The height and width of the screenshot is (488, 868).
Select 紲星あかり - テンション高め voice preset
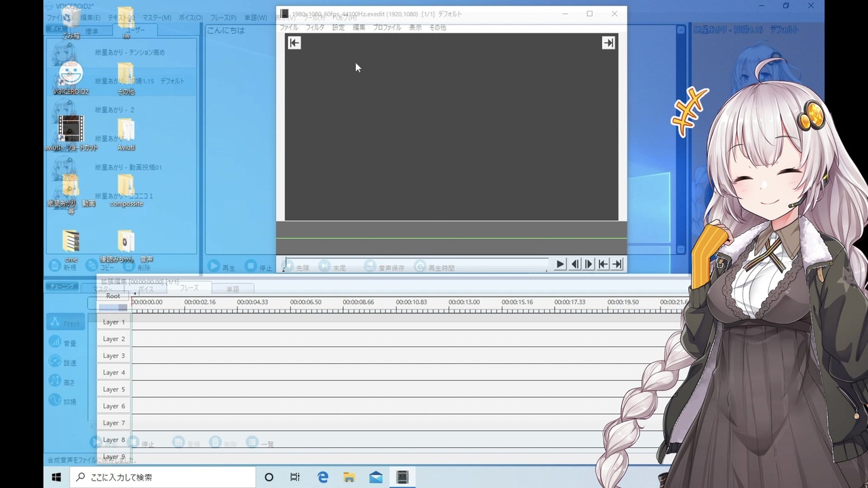(122, 52)
